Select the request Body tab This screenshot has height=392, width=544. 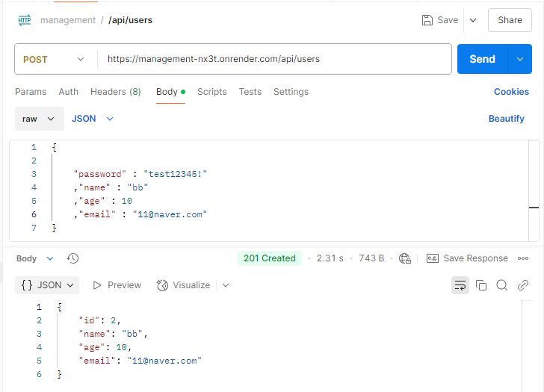(170, 92)
